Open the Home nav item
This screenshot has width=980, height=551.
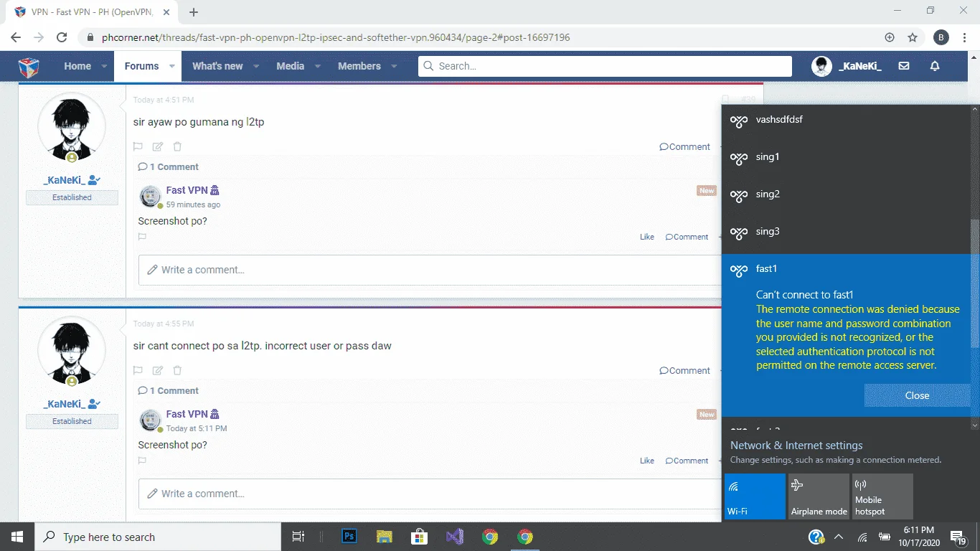77,66
